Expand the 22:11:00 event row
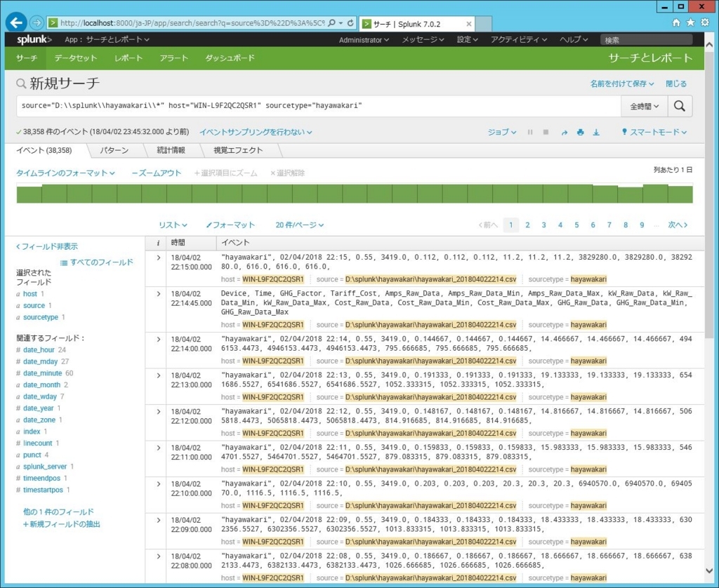The image size is (719, 588). pos(158,448)
